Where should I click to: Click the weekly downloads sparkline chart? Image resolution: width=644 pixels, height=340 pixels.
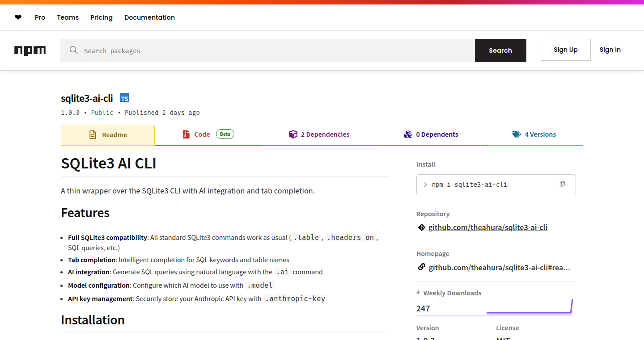coord(530,306)
